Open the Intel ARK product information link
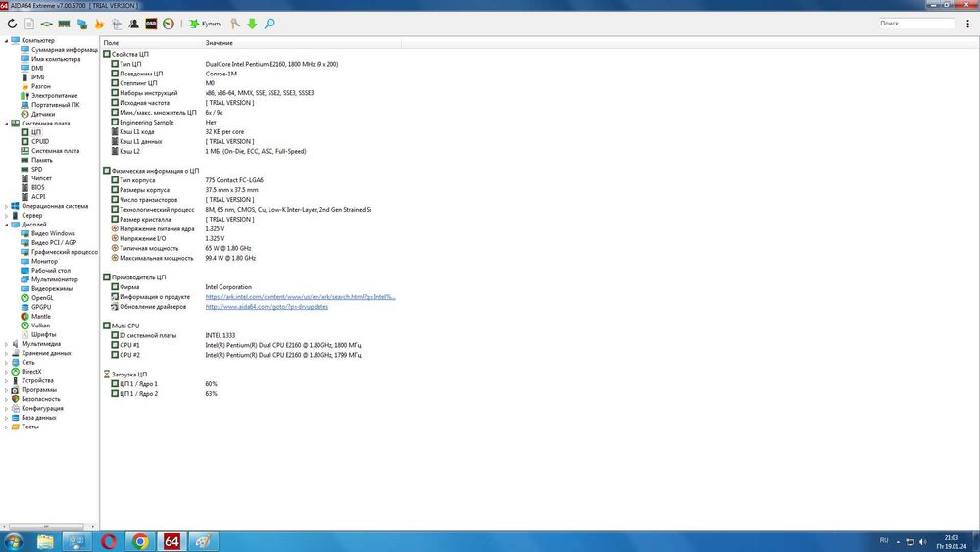The width and height of the screenshot is (980, 552). point(300,297)
